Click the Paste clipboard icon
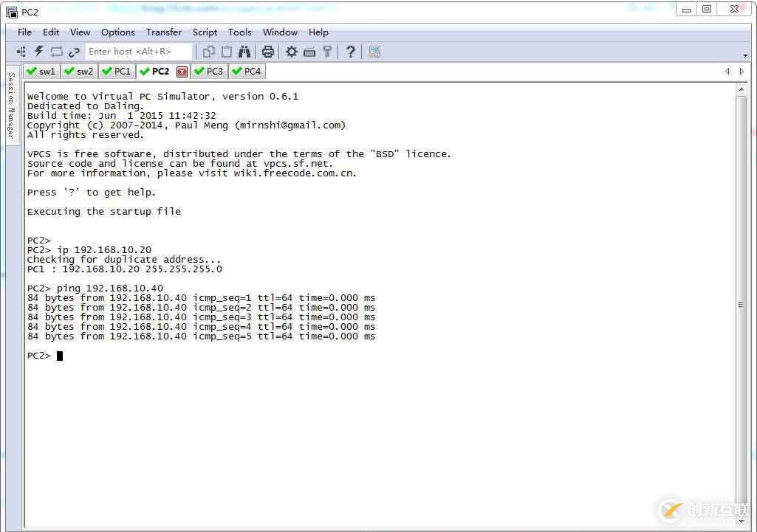This screenshot has height=532, width=757. (x=227, y=52)
